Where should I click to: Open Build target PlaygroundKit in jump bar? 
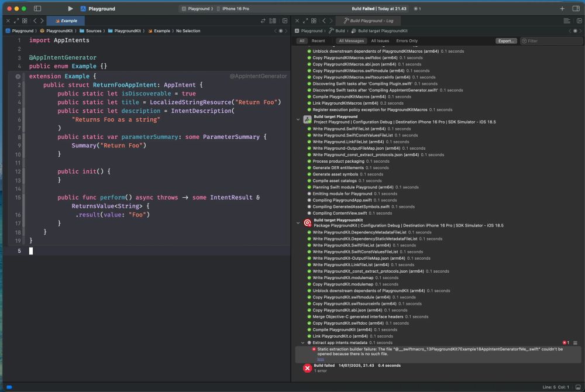click(x=380, y=31)
